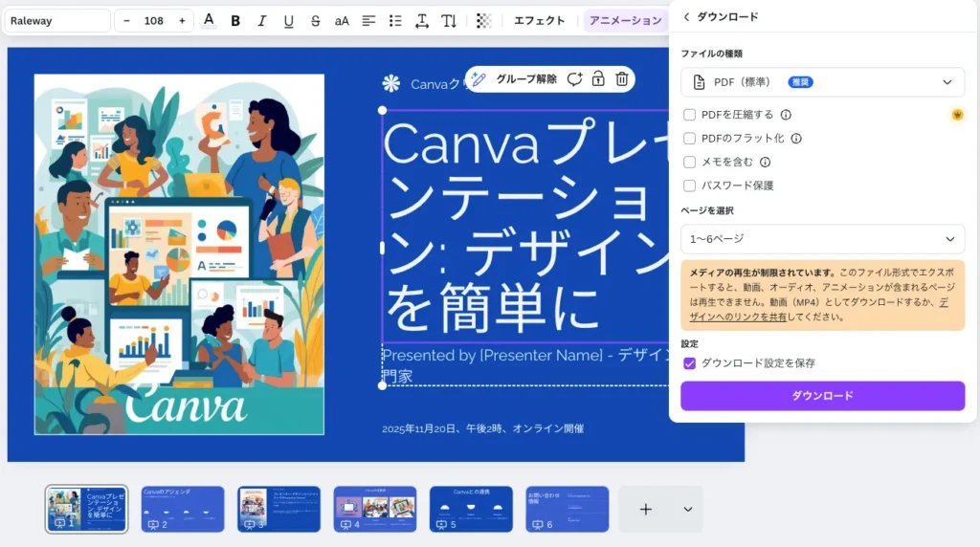Open the PDF（標準） file type dropdown
980x547 pixels.
822,82
